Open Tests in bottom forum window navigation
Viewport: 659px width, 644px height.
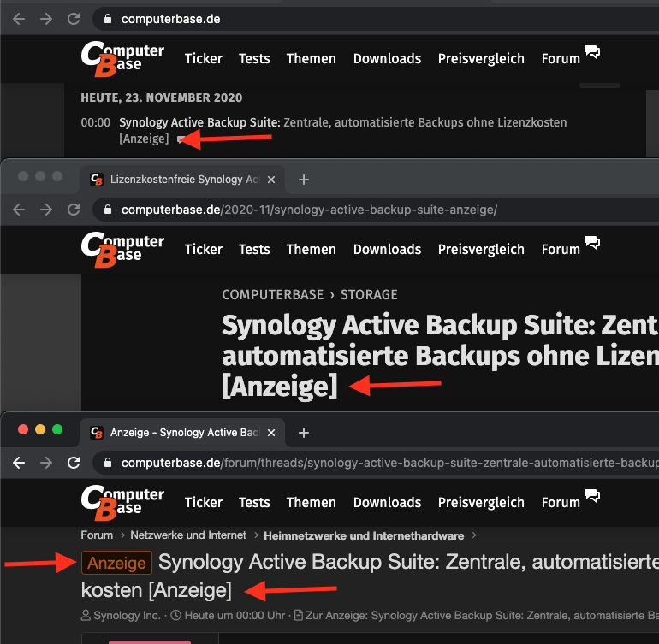pyautogui.click(x=254, y=502)
